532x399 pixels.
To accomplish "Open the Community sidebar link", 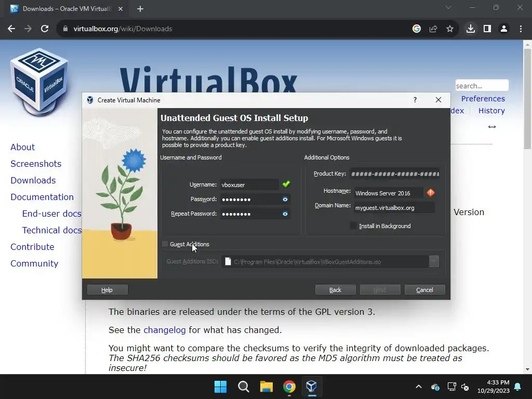I will (x=34, y=263).
